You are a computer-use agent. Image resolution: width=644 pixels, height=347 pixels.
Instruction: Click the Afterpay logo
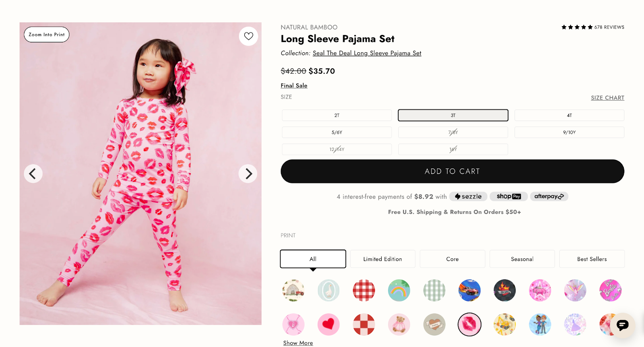549,196
